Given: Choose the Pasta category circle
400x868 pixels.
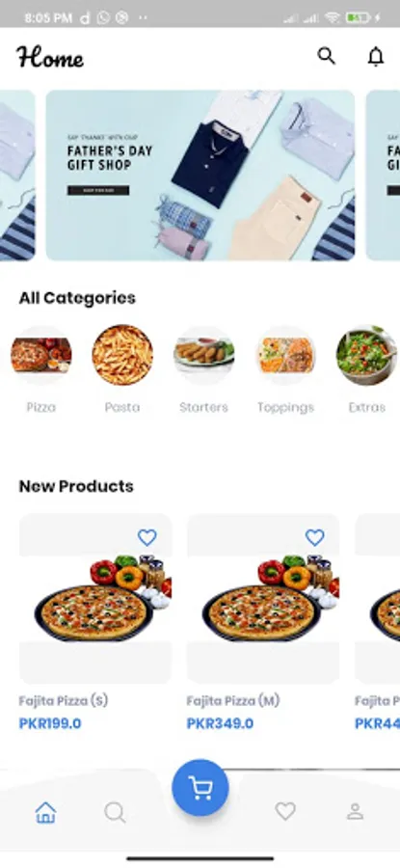Looking at the screenshot, I should pyautogui.click(x=122, y=355).
